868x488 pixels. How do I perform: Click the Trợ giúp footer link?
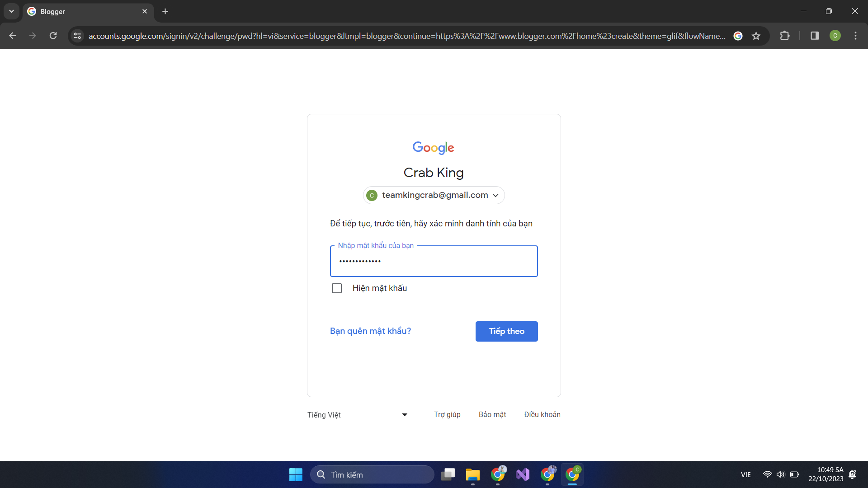447,414
